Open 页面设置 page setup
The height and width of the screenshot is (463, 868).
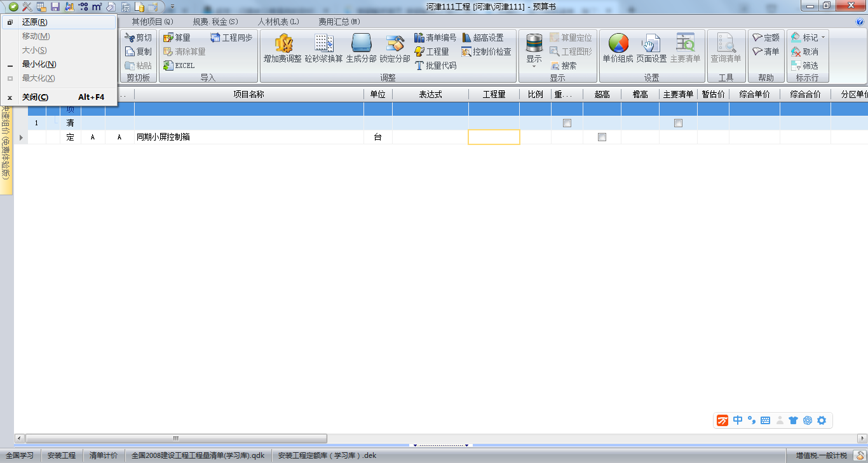point(651,48)
